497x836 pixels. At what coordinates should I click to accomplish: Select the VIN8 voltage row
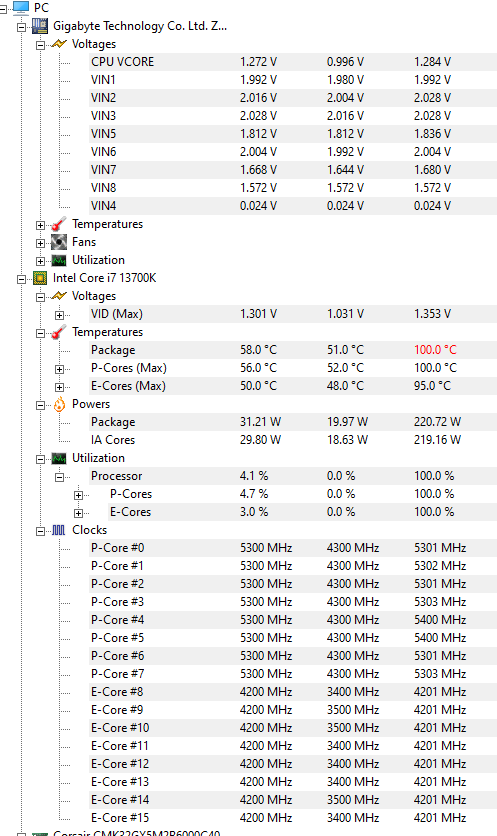(x=293, y=188)
